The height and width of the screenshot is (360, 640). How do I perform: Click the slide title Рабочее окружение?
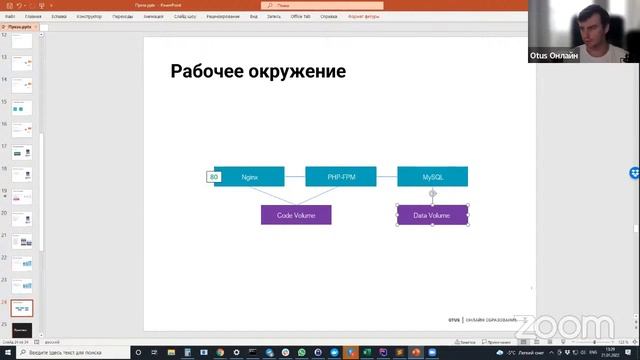pos(258,71)
